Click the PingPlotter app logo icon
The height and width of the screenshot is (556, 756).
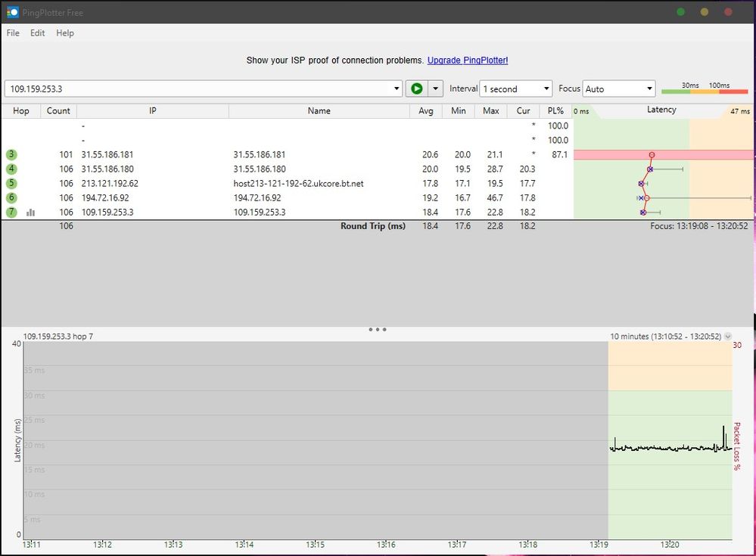coord(12,11)
